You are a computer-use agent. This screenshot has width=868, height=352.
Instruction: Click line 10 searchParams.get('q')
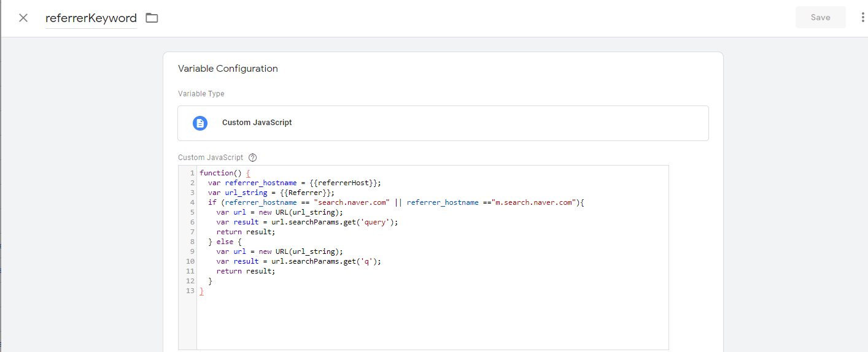point(299,261)
